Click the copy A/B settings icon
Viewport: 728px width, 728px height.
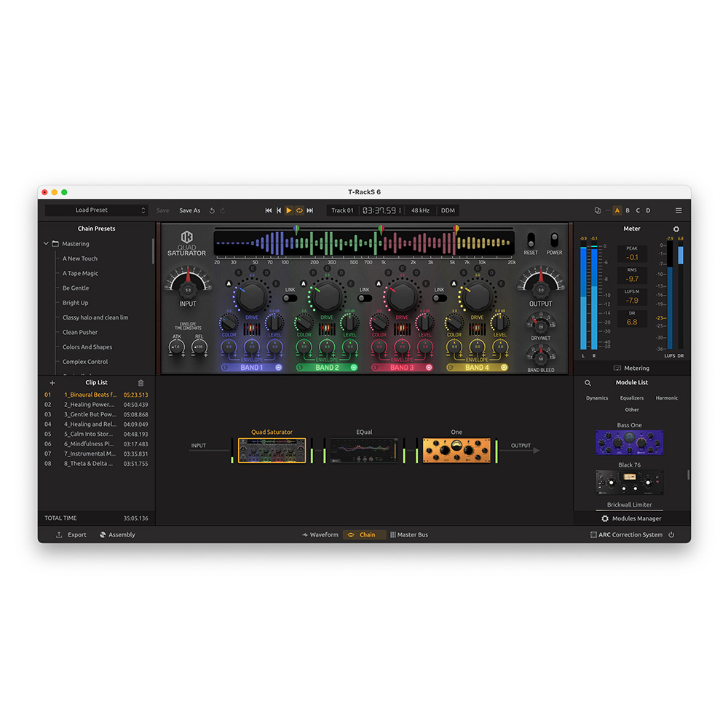(598, 210)
